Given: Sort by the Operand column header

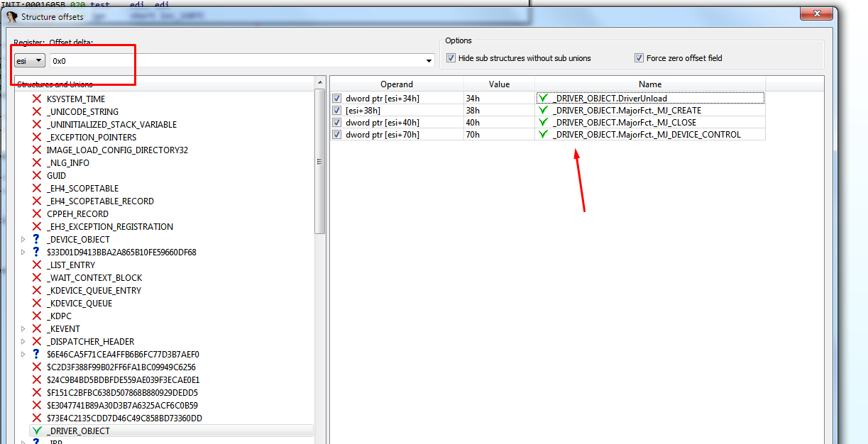Looking at the screenshot, I should (396, 84).
